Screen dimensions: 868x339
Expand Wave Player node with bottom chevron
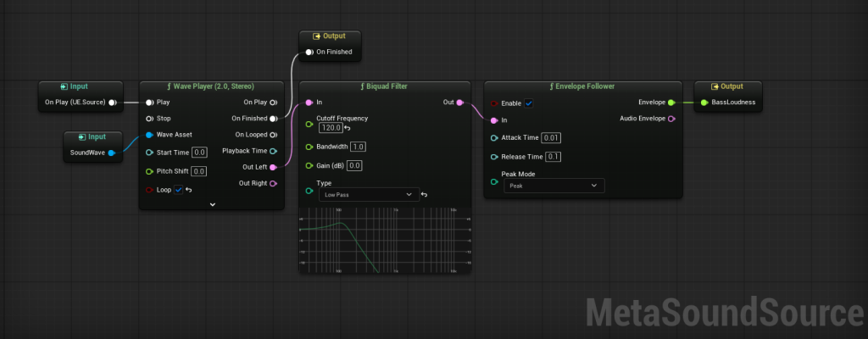(212, 204)
